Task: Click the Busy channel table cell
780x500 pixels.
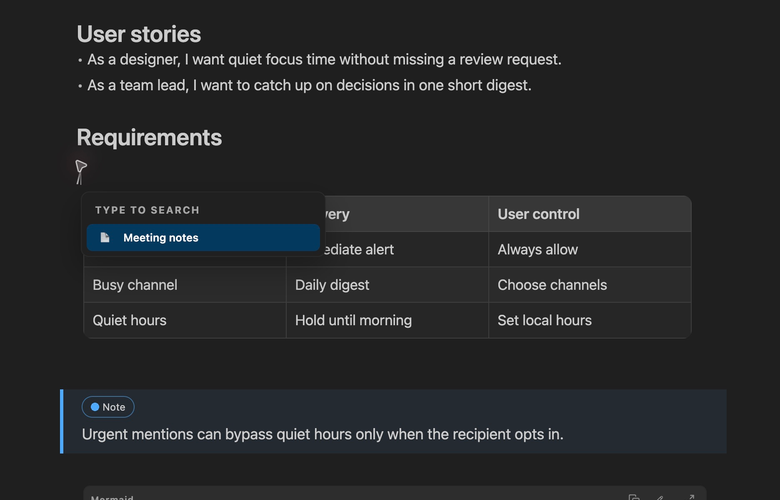Action: point(185,285)
